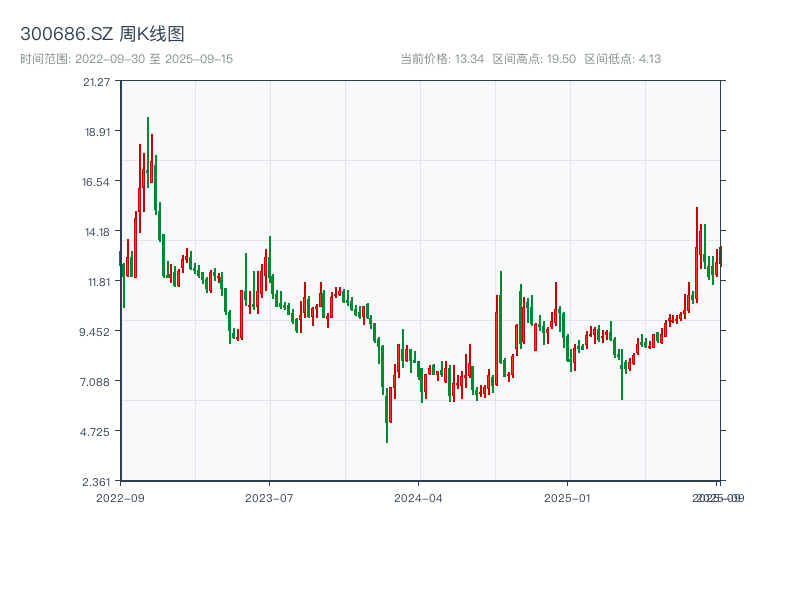Image resolution: width=800 pixels, height=600 pixels.
Task: Click y-axis value 2.361
Action: coord(96,482)
